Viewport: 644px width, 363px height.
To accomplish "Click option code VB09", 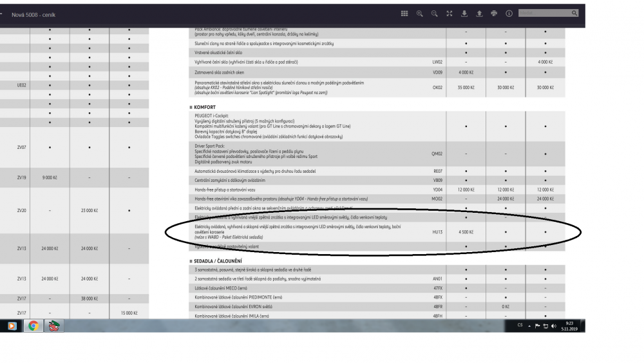I will point(438,181).
